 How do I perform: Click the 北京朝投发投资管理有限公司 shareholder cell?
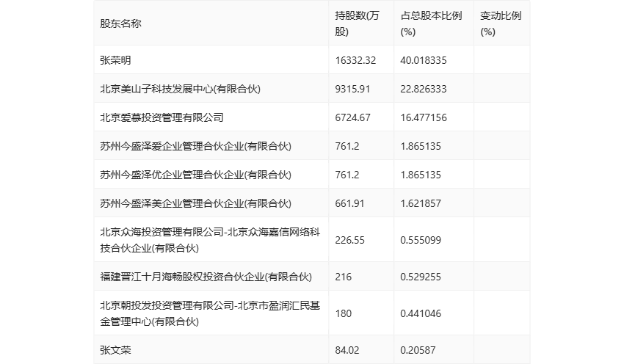tap(210, 313)
